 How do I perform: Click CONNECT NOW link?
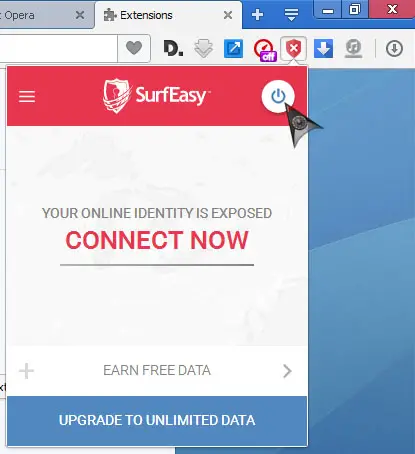tap(157, 240)
